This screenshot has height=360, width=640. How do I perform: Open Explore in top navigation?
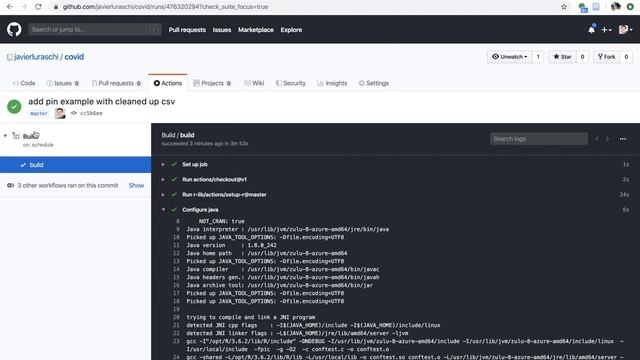[x=291, y=30]
